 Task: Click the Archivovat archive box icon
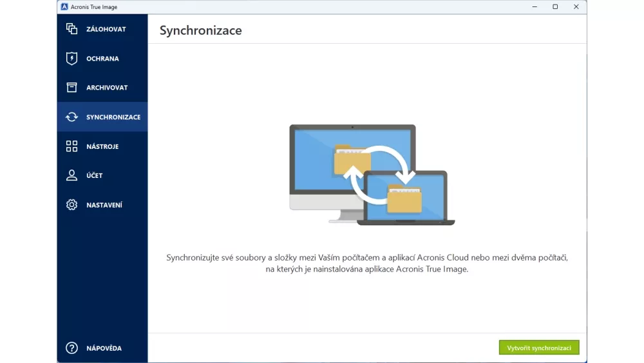[x=71, y=88]
